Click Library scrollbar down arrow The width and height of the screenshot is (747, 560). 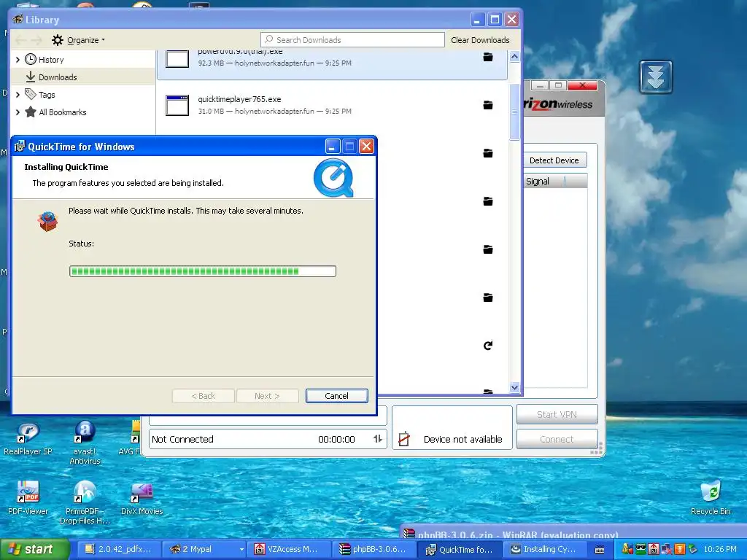(514, 388)
